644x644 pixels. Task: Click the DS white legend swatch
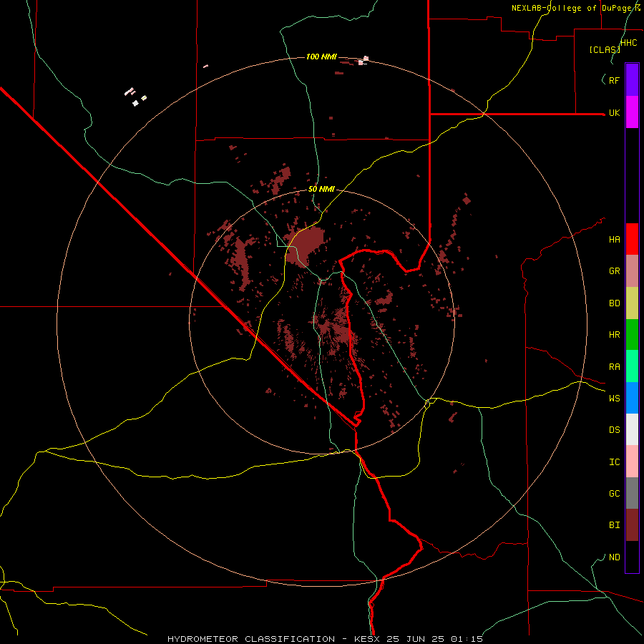(x=632, y=429)
